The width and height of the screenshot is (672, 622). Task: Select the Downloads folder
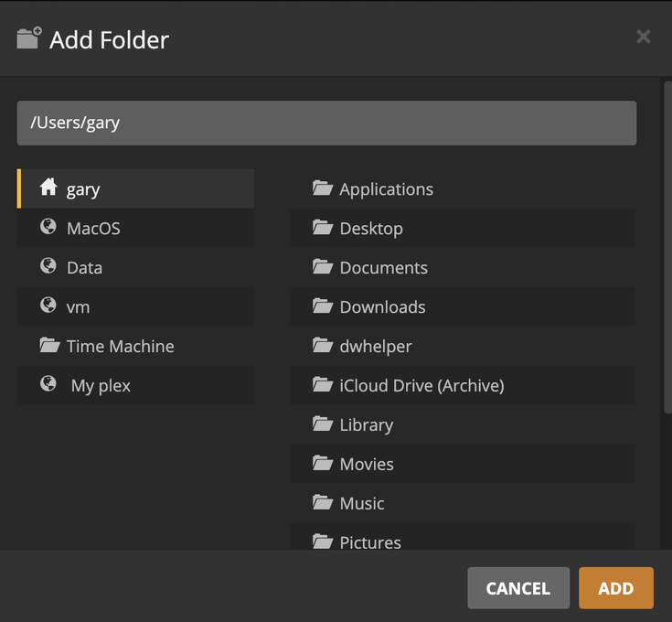(382, 307)
